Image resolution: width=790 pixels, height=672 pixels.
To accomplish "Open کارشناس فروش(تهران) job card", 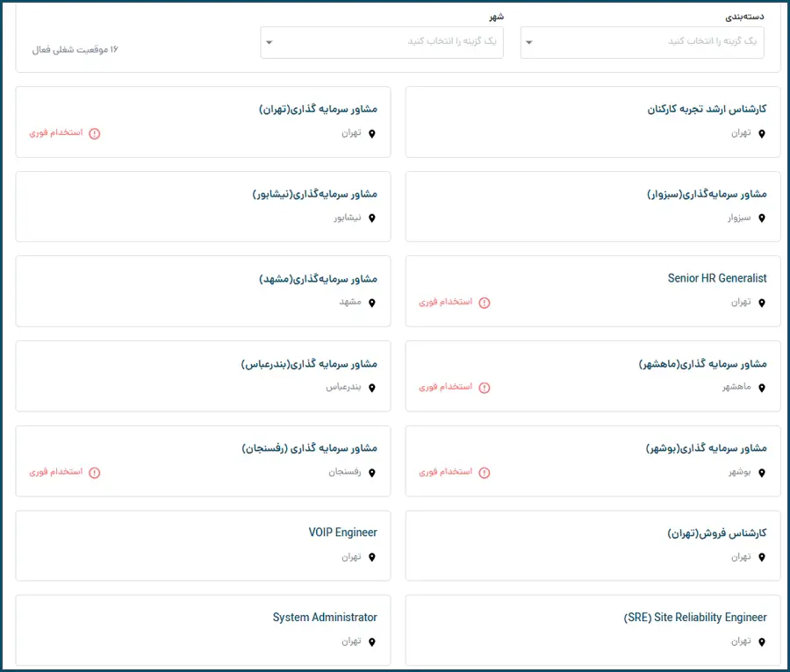I will (717, 533).
